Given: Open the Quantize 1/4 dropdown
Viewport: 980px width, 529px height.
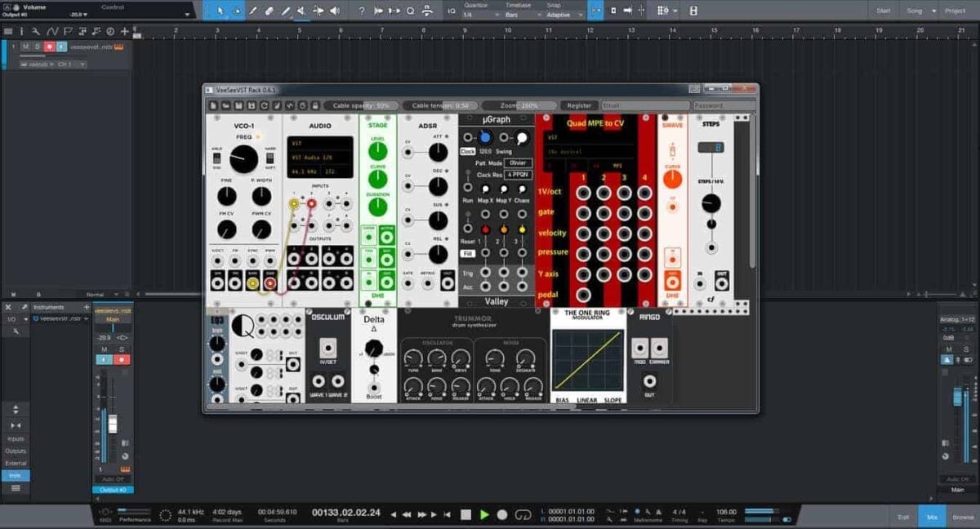Looking at the screenshot, I should pos(478,13).
